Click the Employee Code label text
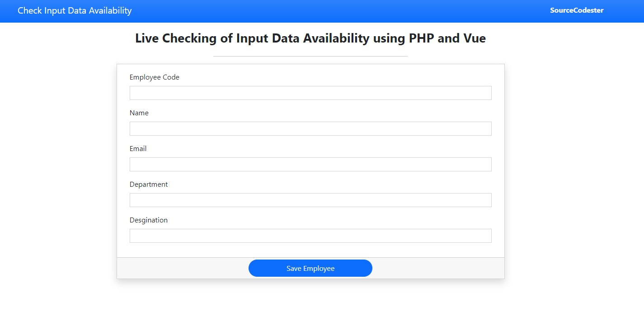The height and width of the screenshot is (312, 644). [x=154, y=77]
